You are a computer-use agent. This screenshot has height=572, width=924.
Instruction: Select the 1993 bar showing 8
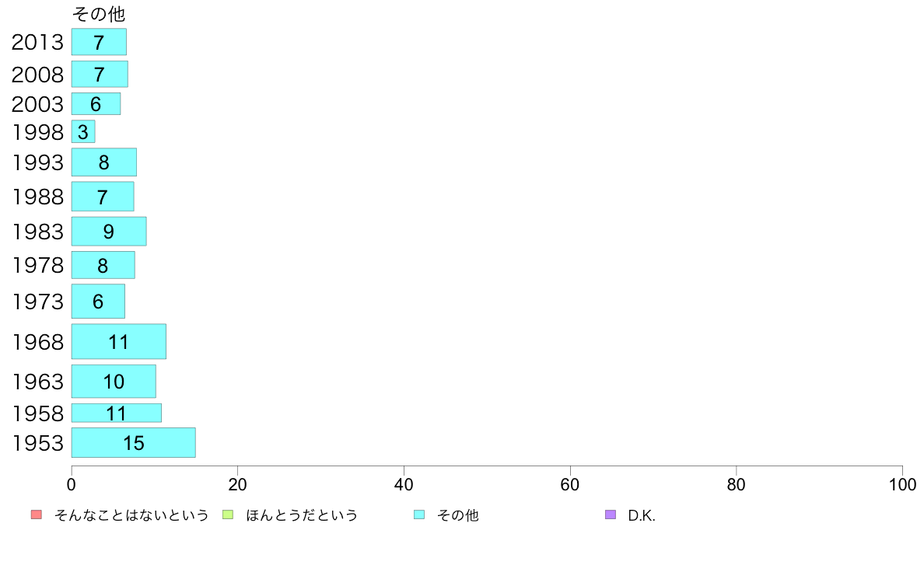coord(104,162)
